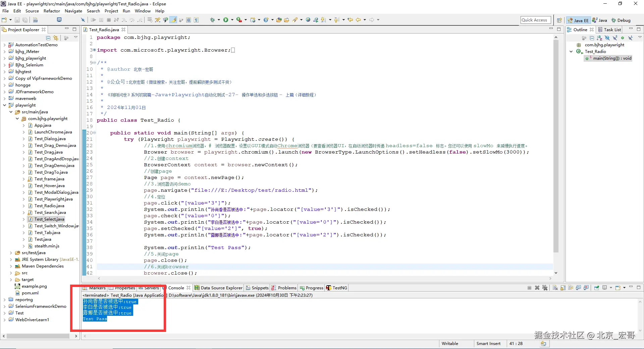Close the Test_Radio.java editor tab
The width and height of the screenshot is (644, 349).
tap(123, 30)
